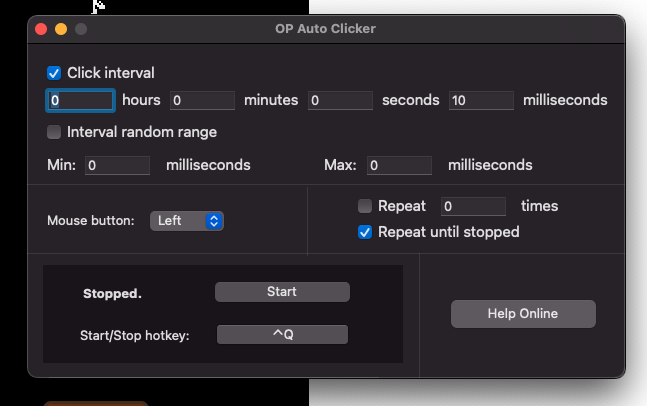This screenshot has height=406, width=647.
Task: Click the Min milliseconds field
Action: [x=117, y=165]
